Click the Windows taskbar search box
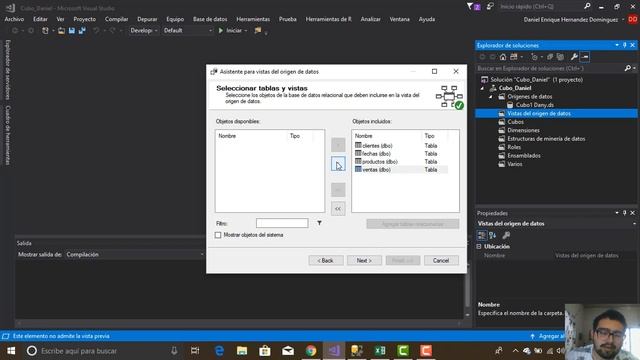640x360 pixels. [102, 351]
